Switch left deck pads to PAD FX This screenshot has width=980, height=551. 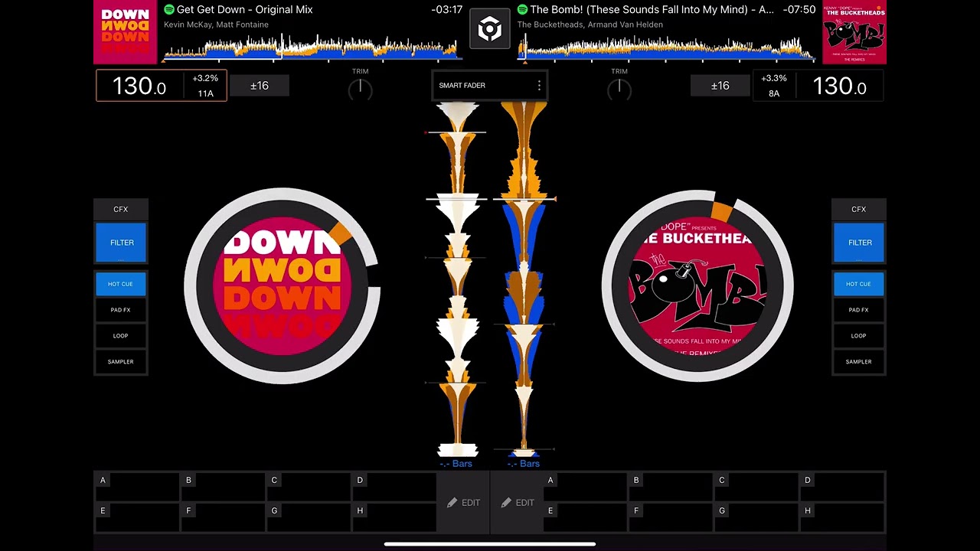point(120,310)
